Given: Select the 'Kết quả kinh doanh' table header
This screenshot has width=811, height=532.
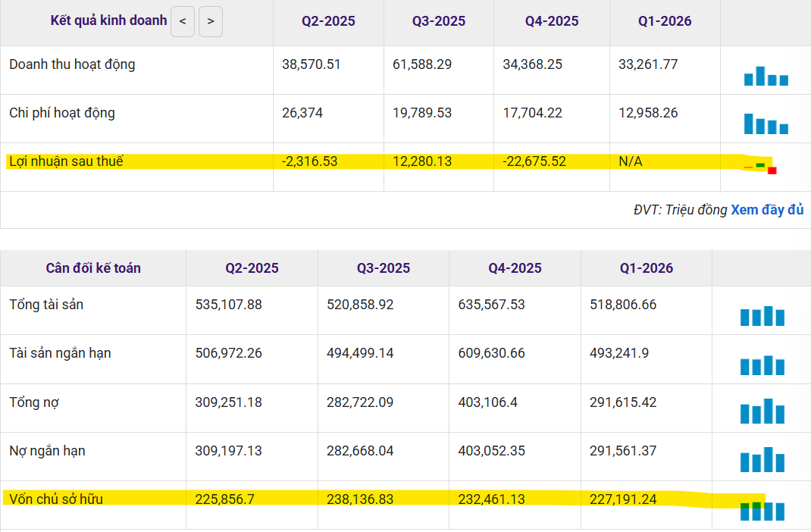Looking at the screenshot, I should (x=108, y=20).
